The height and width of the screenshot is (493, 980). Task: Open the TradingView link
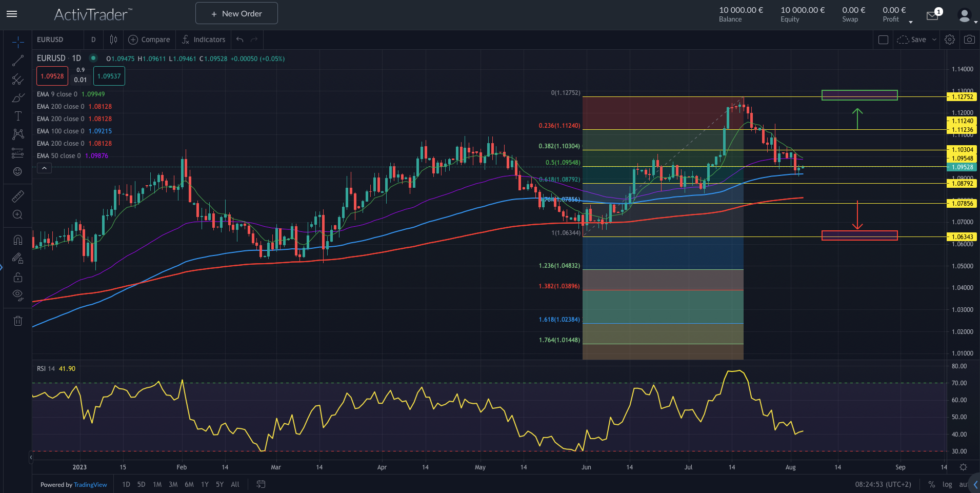click(x=90, y=484)
